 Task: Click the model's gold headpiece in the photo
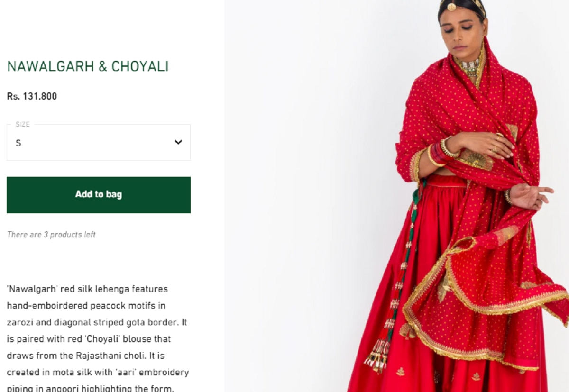coord(462,6)
